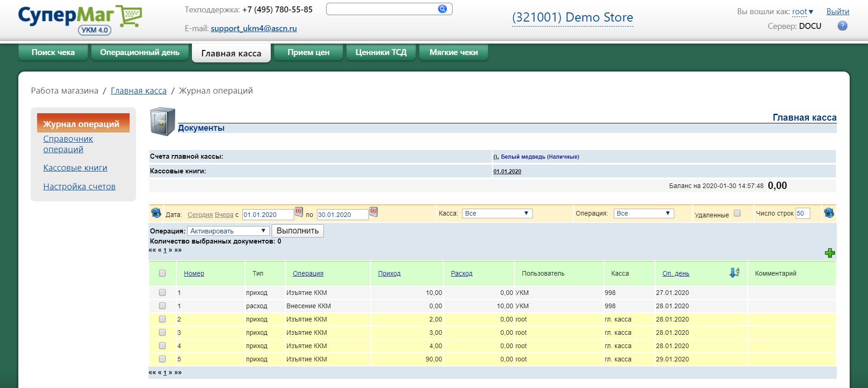Viewport: 868px width, 388px height.
Task: Tick checkbox for document number 2
Action: [162, 319]
